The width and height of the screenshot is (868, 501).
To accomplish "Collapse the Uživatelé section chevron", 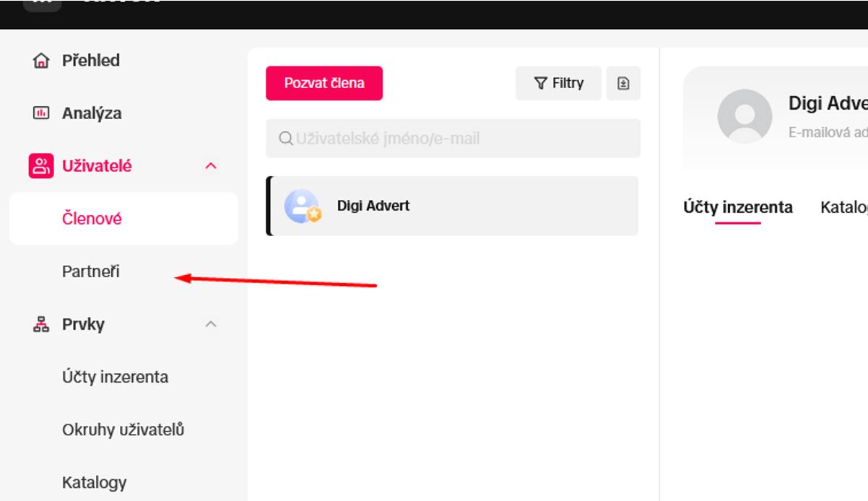I will (211, 166).
